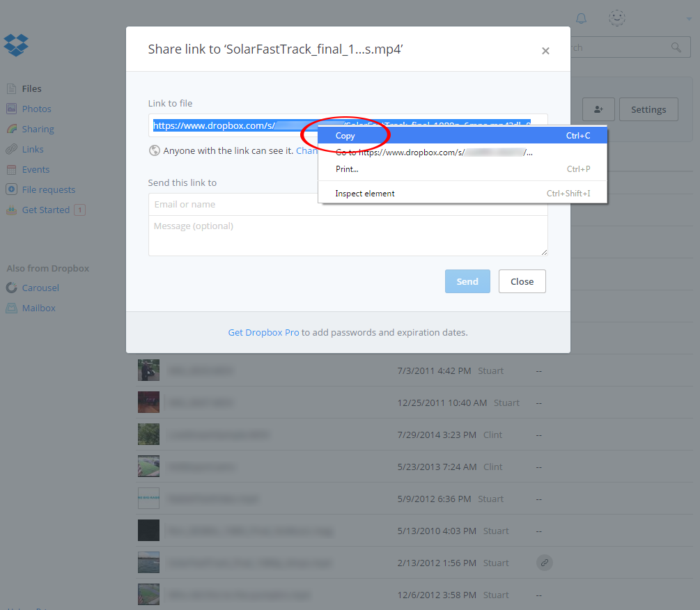Click the Get Started cake icon
700x610 pixels.
(x=12, y=210)
